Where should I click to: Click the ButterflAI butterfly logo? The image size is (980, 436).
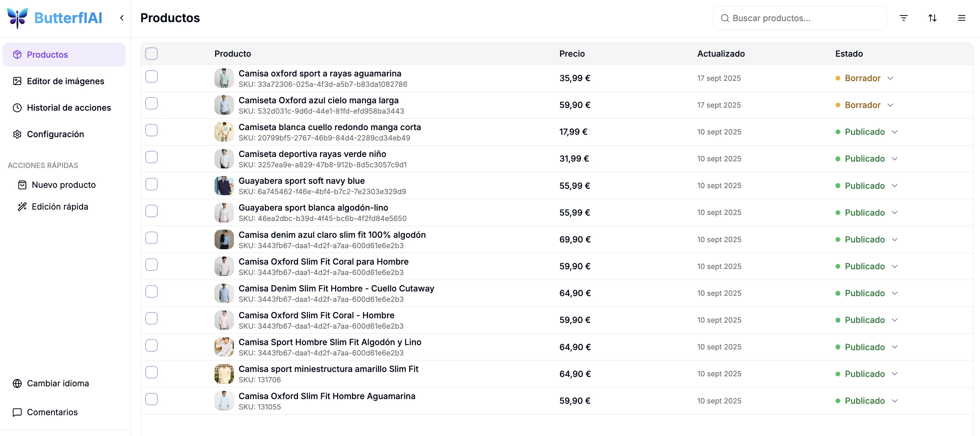point(17,18)
